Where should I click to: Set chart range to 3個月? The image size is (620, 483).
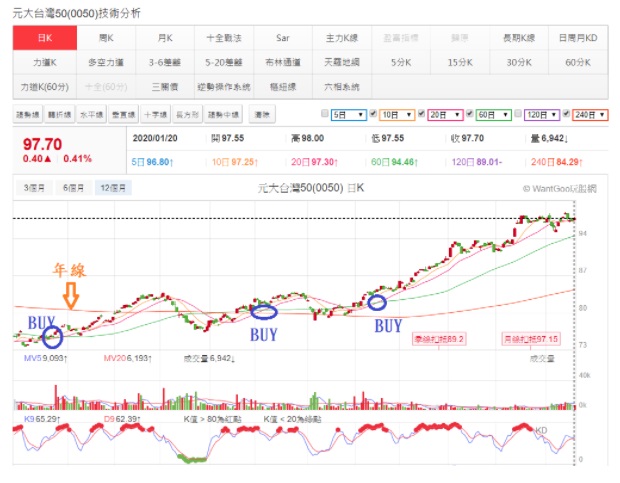34,188
